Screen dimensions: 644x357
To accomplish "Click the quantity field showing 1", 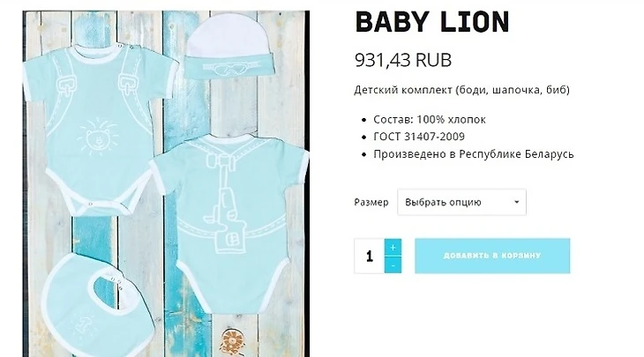I will pos(370,256).
